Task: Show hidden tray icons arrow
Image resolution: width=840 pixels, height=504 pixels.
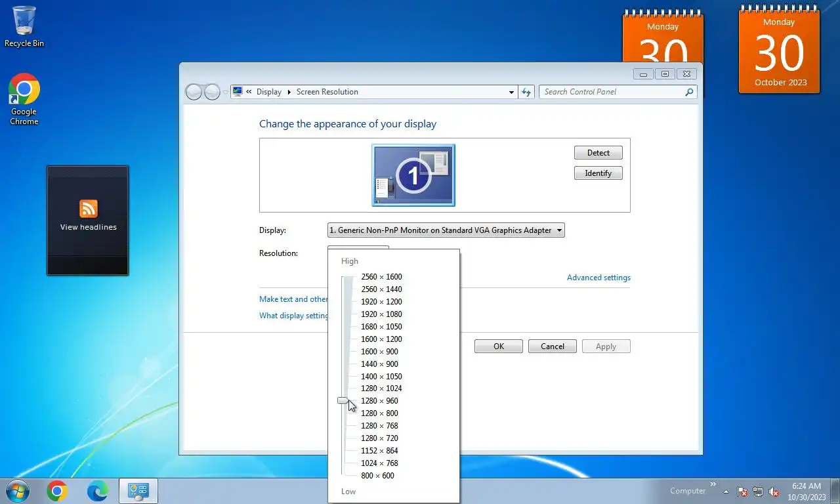Action: point(726,492)
